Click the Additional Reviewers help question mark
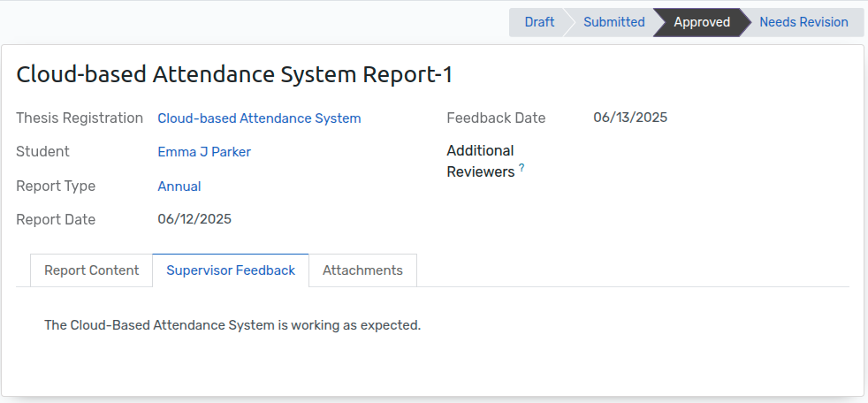 click(522, 167)
